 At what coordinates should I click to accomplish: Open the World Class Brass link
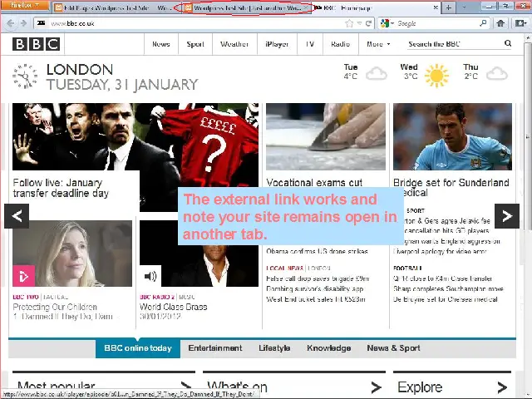[x=174, y=307]
